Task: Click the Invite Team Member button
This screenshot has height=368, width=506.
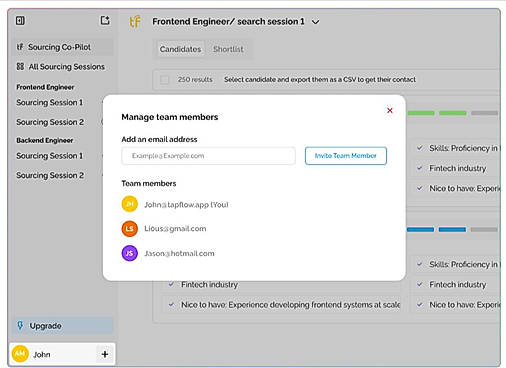Action: click(346, 156)
